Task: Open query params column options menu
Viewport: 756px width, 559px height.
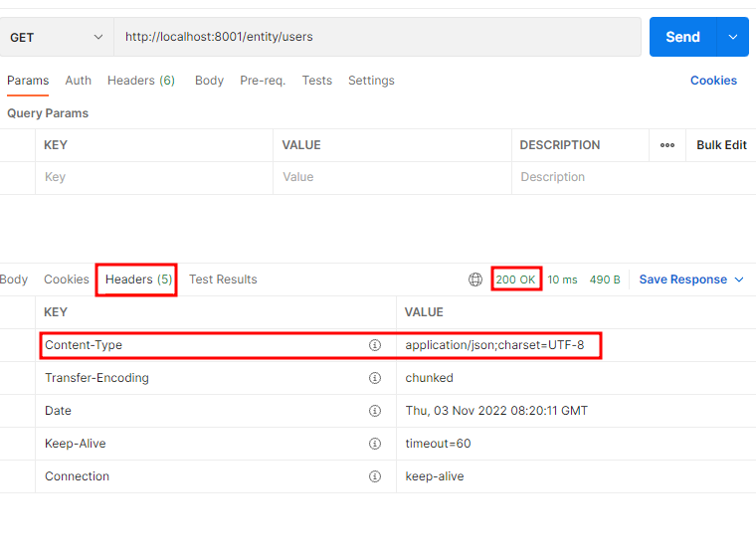Action: point(667,145)
